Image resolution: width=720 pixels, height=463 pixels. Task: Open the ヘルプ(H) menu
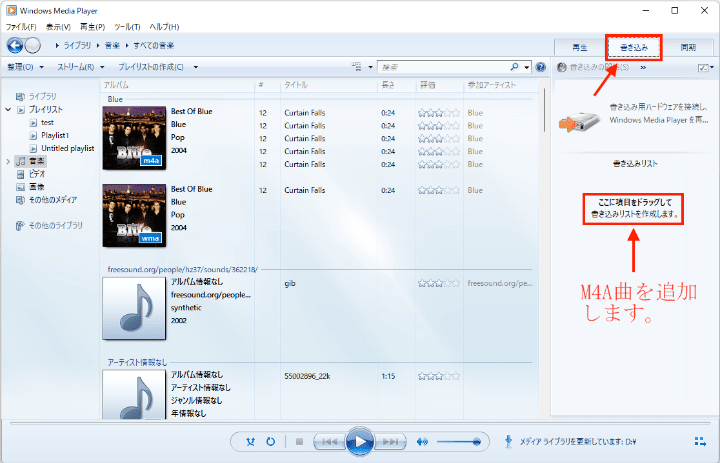[164, 27]
